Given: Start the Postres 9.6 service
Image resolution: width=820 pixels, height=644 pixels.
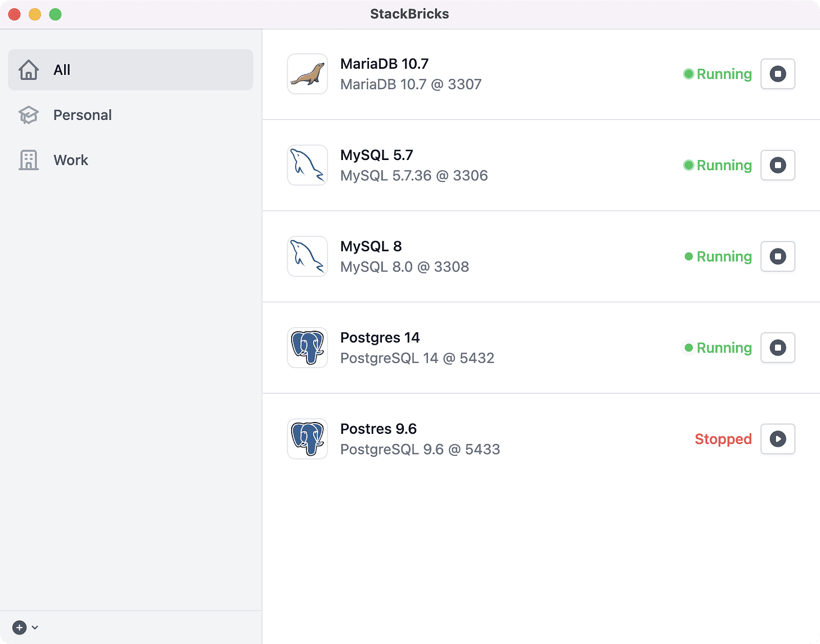Looking at the screenshot, I should click(778, 439).
